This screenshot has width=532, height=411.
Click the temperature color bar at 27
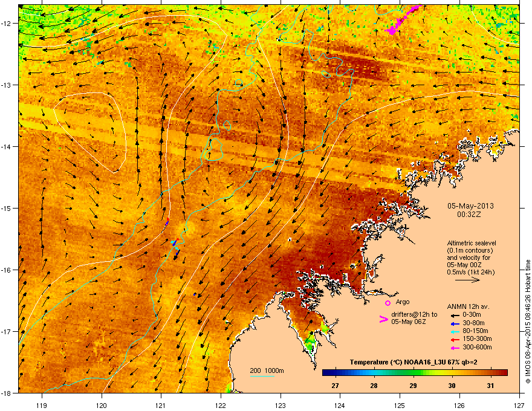[x=335, y=373]
